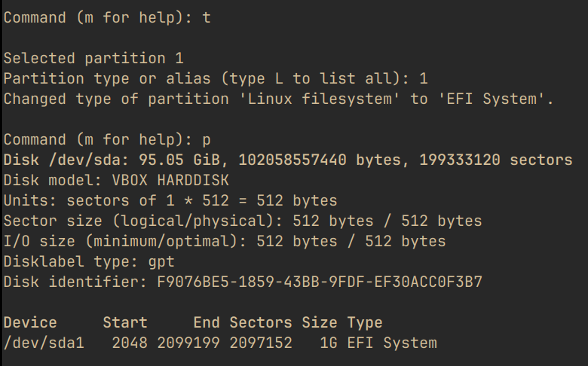Click the 'Command (m for help): p' line
The height and width of the screenshot is (366, 588).
tap(107, 139)
